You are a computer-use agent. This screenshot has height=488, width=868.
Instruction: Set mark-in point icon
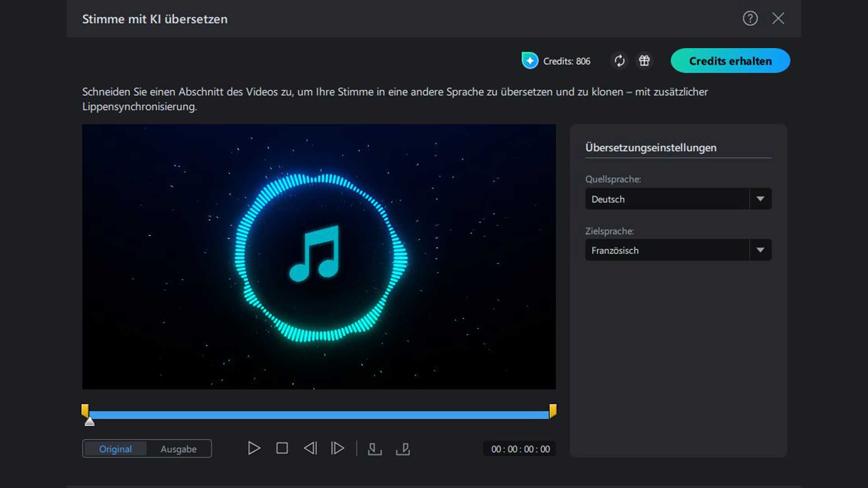(374, 449)
